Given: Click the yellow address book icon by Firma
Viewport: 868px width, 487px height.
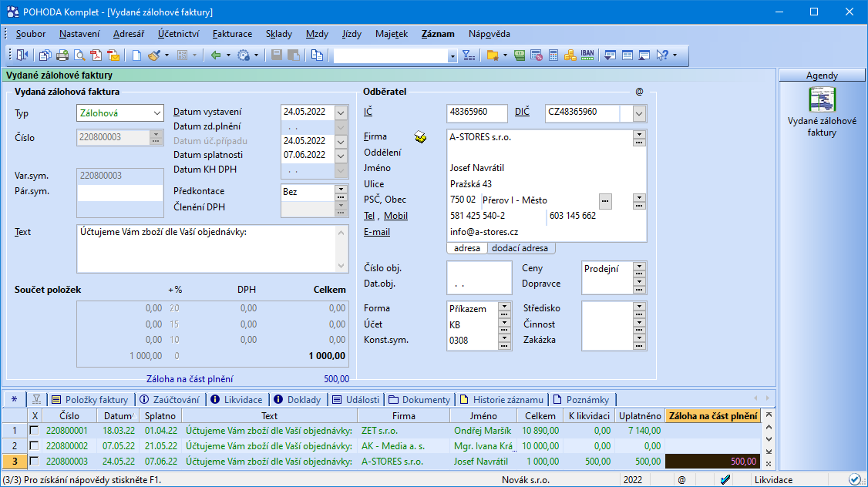Looking at the screenshot, I should 421,136.
